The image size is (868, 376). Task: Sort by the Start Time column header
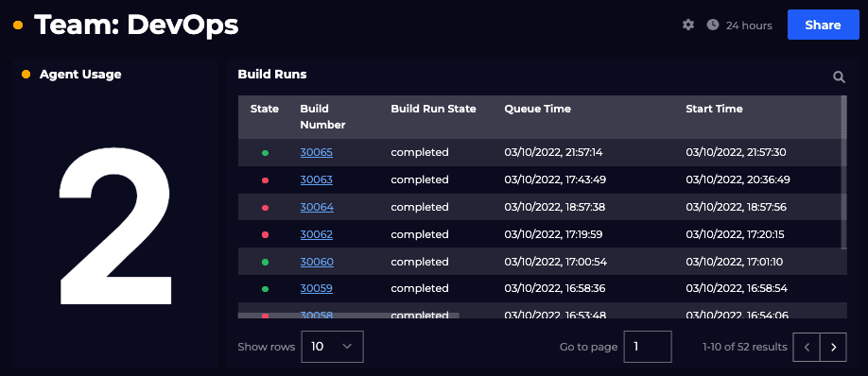click(714, 109)
